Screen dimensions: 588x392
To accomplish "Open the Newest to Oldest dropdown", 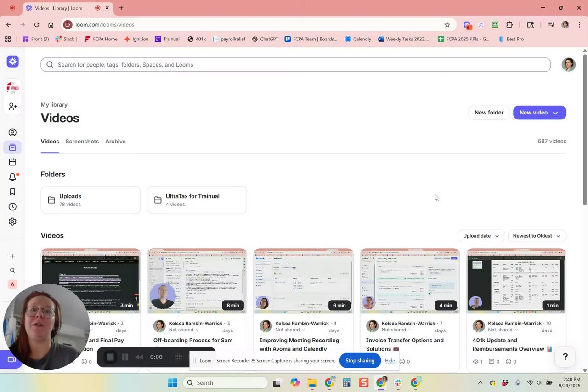I will pos(537,236).
